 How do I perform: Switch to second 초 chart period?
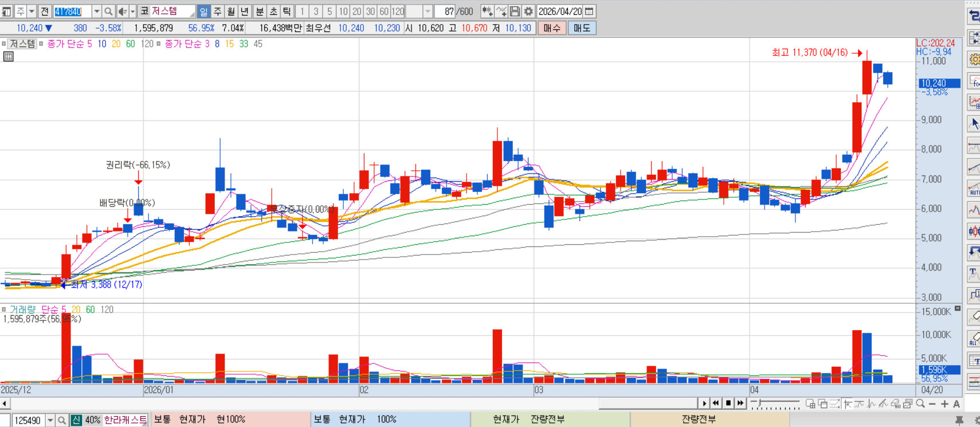[273, 11]
